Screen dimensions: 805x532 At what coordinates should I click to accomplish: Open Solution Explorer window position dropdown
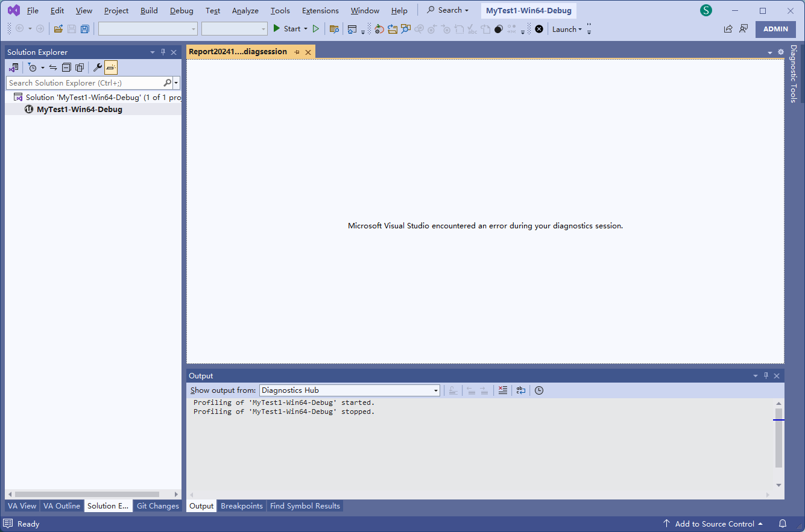pos(153,52)
